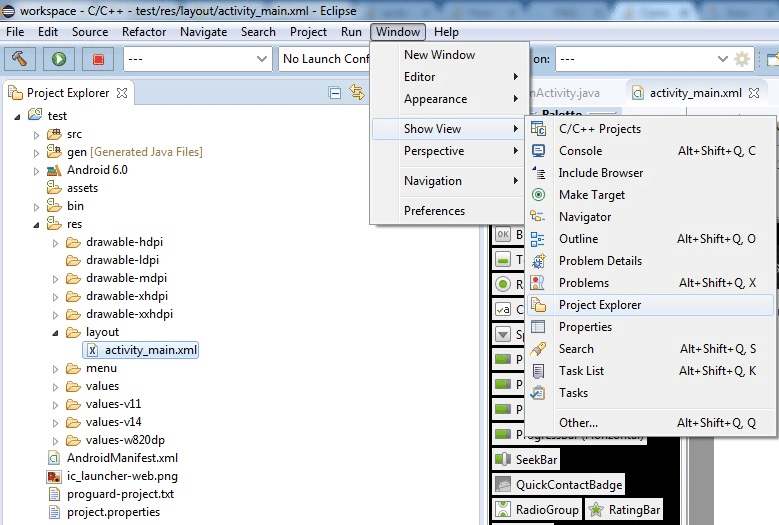This screenshot has height=525, width=779.
Task: Open the Perspective submenu
Action: point(450,150)
